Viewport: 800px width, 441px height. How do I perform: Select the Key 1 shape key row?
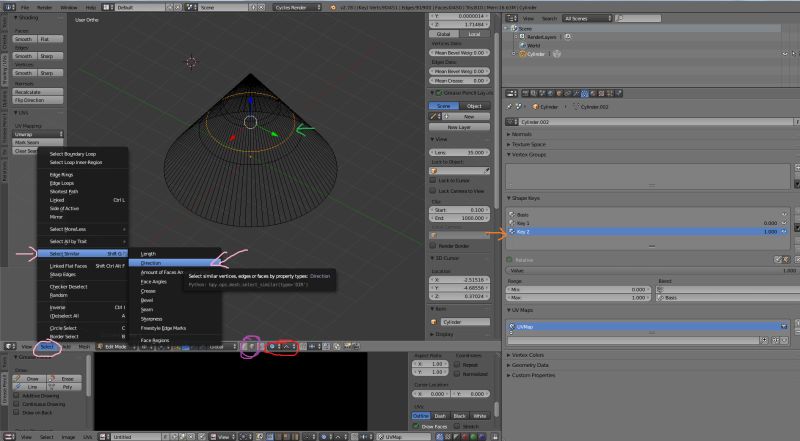pos(648,223)
